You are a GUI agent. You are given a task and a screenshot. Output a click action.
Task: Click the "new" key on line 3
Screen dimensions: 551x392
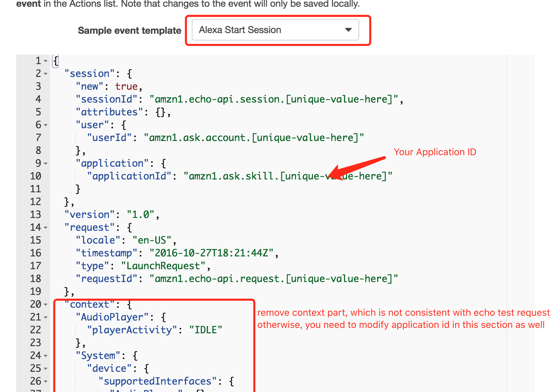[x=89, y=86]
